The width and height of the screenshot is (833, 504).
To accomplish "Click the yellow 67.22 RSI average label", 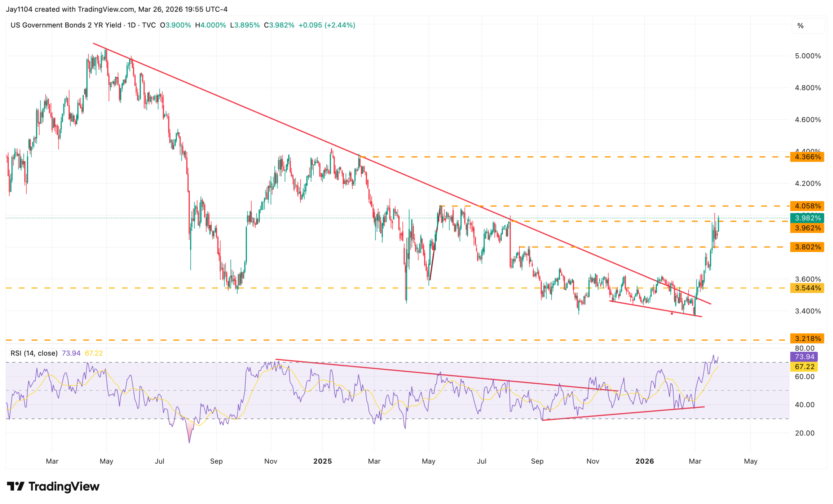I will [804, 366].
